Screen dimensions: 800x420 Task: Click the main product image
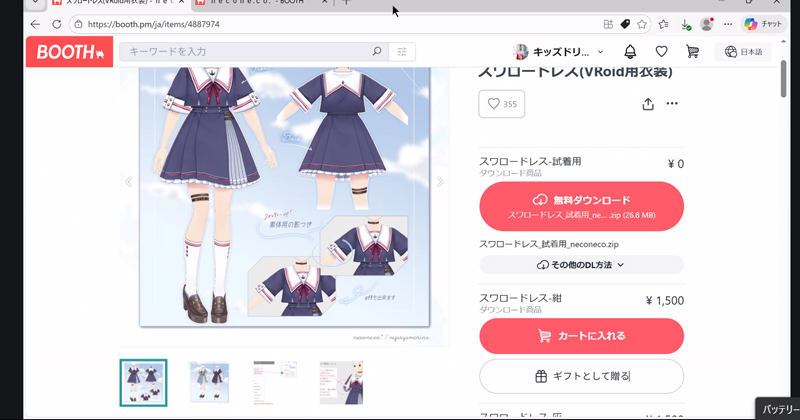(284, 197)
